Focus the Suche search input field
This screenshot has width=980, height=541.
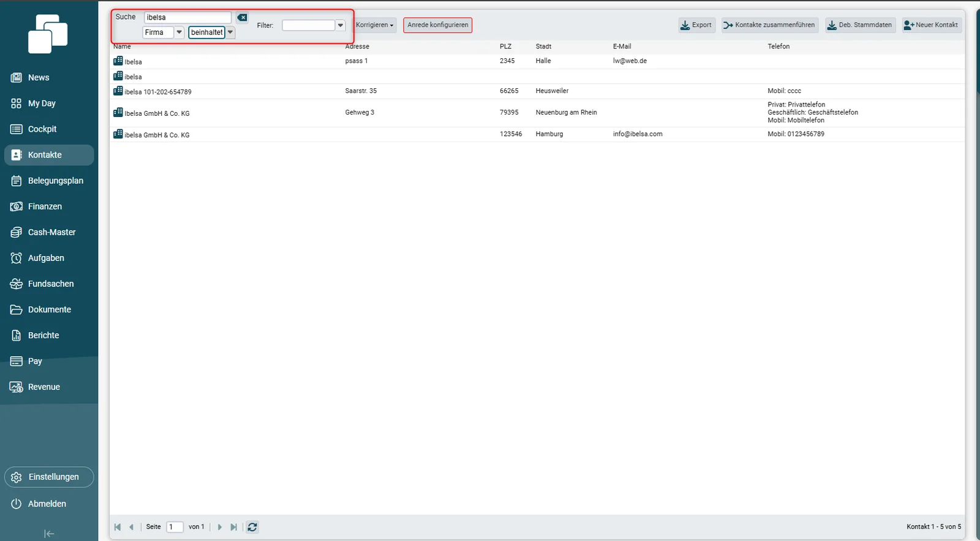pyautogui.click(x=187, y=18)
